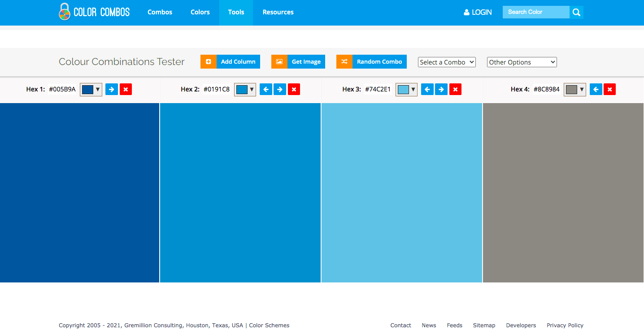Click the LOGIN link
The image size is (644, 334).
478,12
